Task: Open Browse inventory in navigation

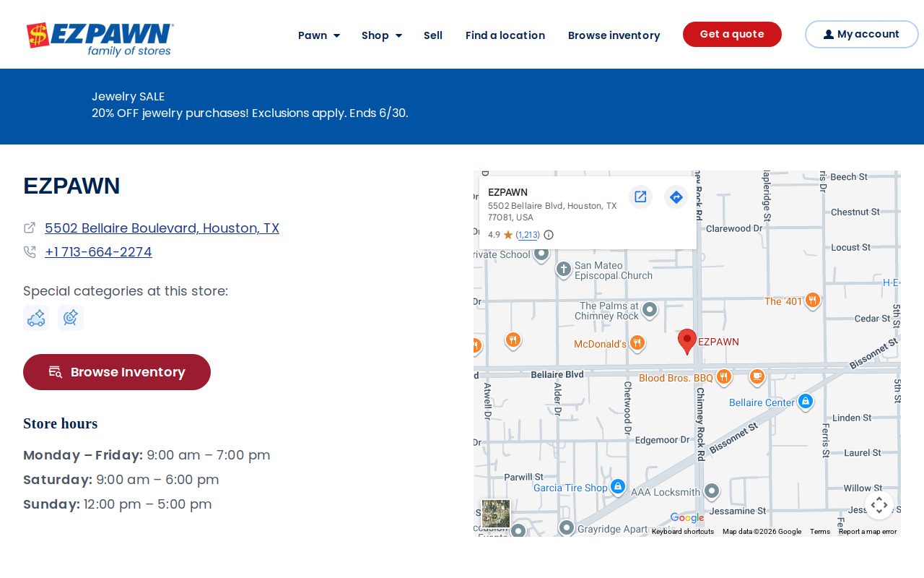Action: pos(614,35)
